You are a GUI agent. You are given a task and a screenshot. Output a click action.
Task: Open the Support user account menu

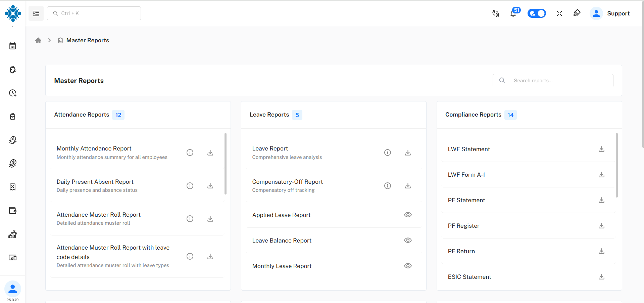(x=610, y=13)
